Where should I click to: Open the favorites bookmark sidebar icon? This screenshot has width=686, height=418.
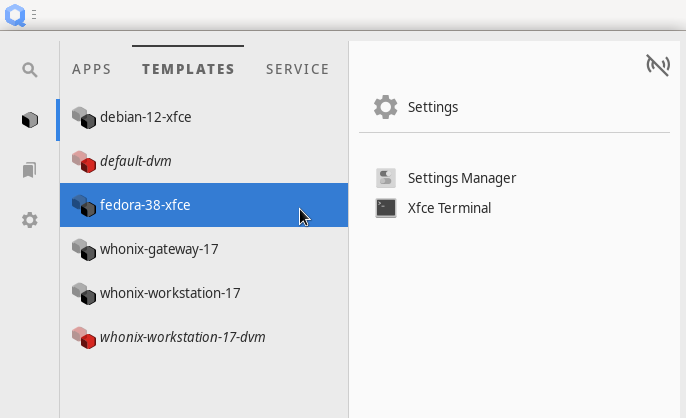pos(30,170)
